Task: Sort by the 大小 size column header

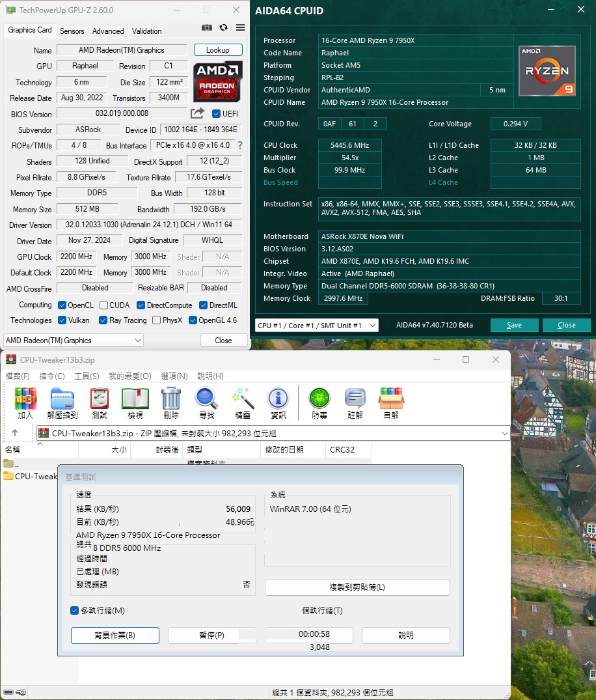Action: click(x=104, y=449)
